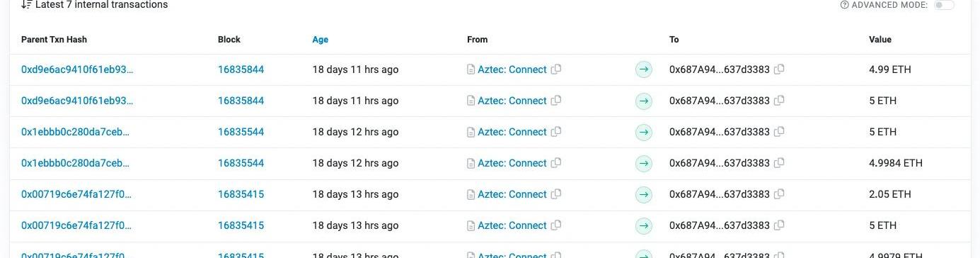
Task: Copy the To address in the 4.9984 ETH row
Action: click(779, 163)
